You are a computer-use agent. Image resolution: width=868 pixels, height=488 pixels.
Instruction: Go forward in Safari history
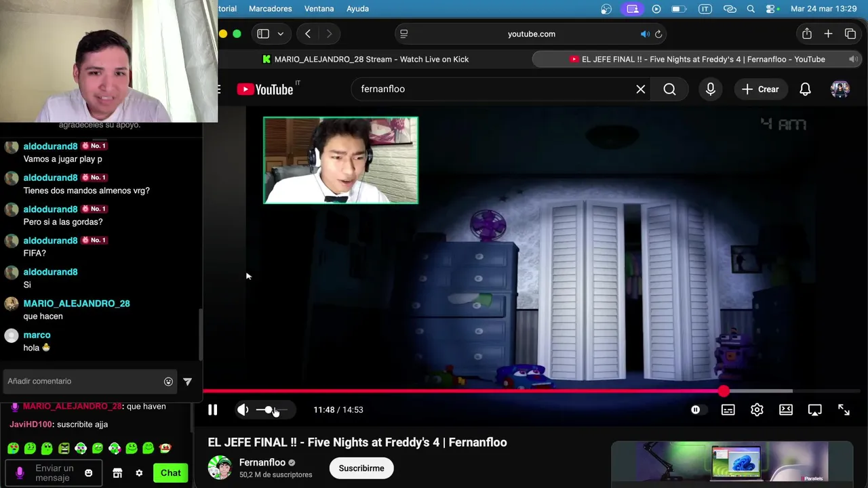tap(329, 34)
